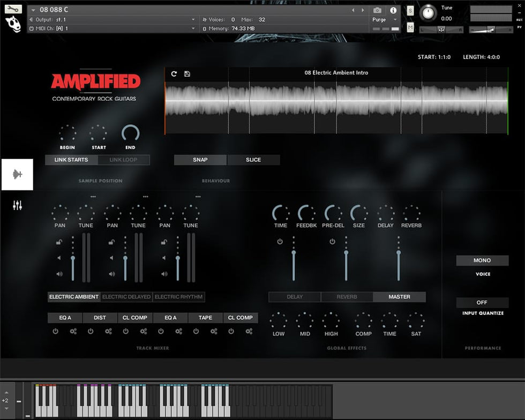This screenshot has width=525, height=420.
Task: Click the MONO voice button
Action: pos(482,260)
